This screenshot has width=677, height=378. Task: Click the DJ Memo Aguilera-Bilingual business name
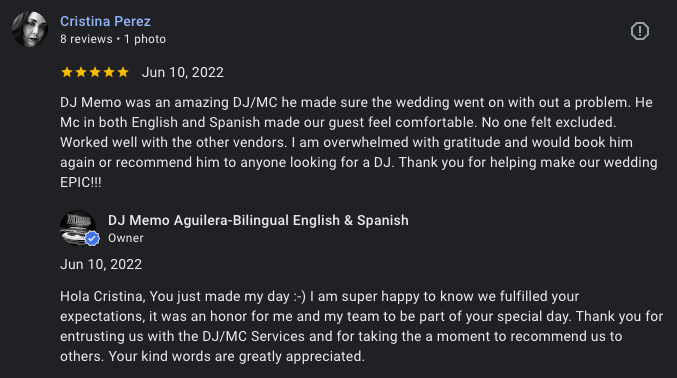[258, 220]
